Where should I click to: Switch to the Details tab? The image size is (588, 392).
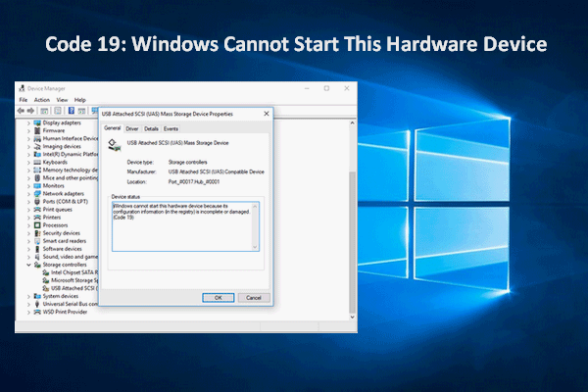[x=151, y=128]
